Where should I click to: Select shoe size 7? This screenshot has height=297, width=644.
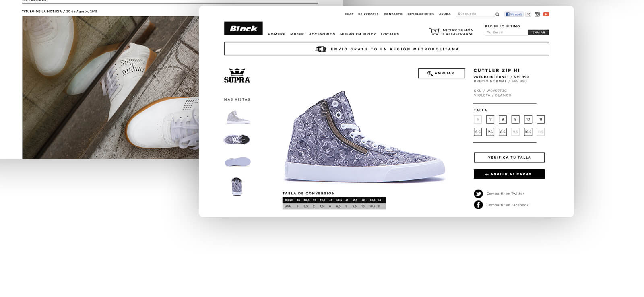pos(490,119)
